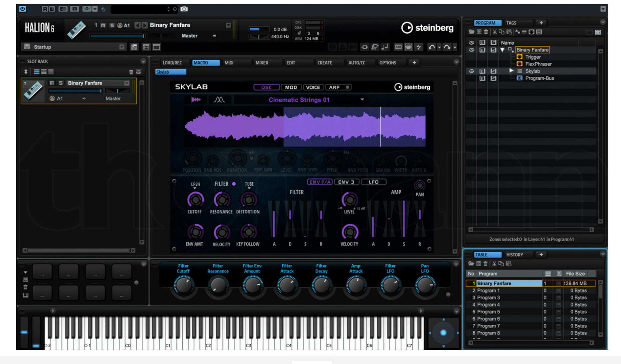Click the save disk icon in Program tree toolbar
621x364 pixels.
[479, 32]
